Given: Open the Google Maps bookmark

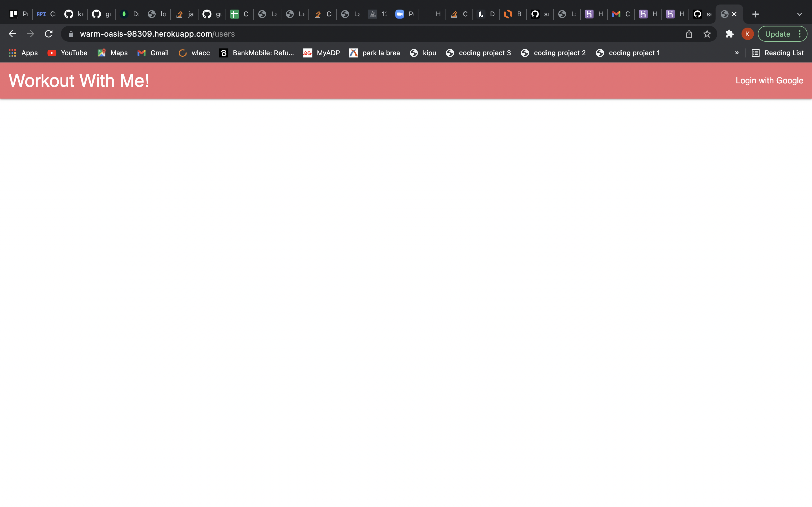Looking at the screenshot, I should (x=112, y=53).
